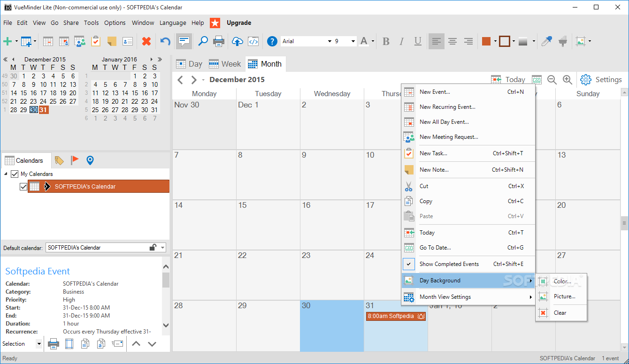Click the contact card toolbar icon
This screenshot has height=364, width=629.
pyautogui.click(x=128, y=41)
